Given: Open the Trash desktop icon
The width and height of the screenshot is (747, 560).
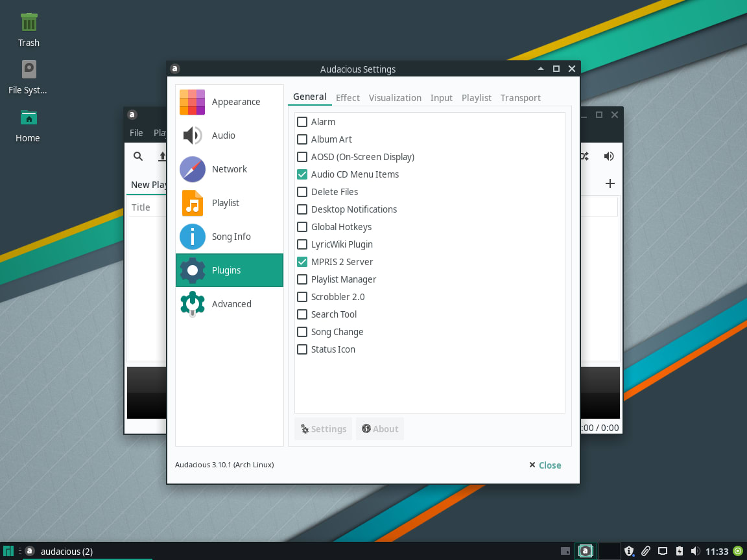Looking at the screenshot, I should tap(29, 30).
